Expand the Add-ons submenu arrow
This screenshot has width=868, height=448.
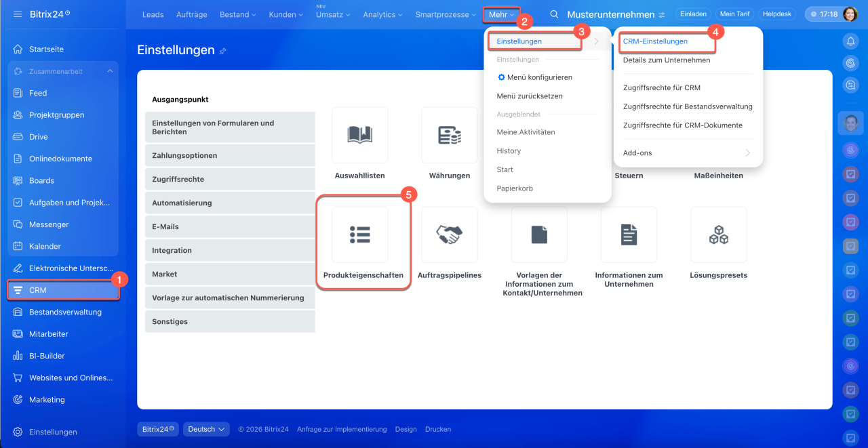(748, 153)
